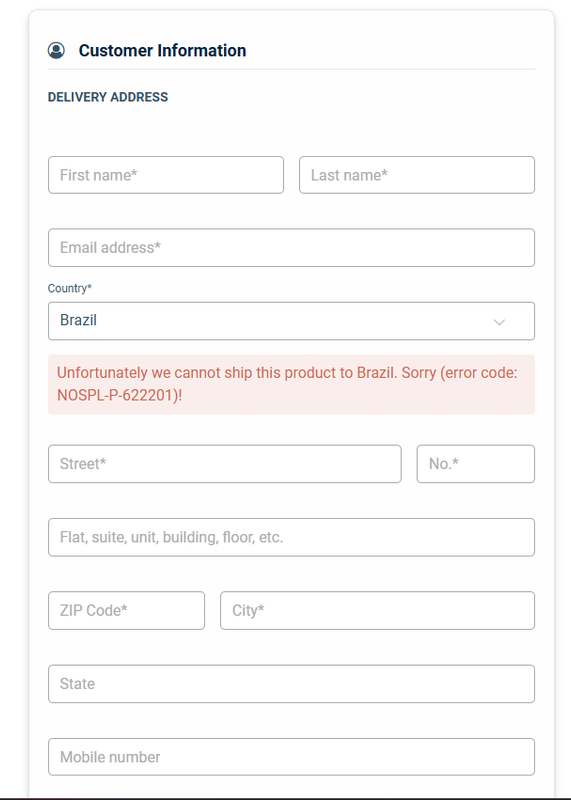Select the Street input field
The image size is (571, 800).
point(225,464)
